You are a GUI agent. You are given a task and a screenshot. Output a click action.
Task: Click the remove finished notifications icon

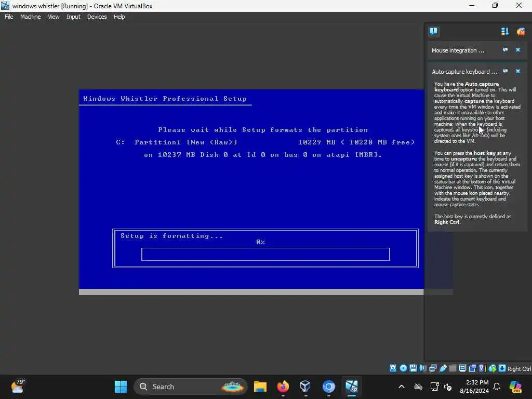[x=521, y=32]
